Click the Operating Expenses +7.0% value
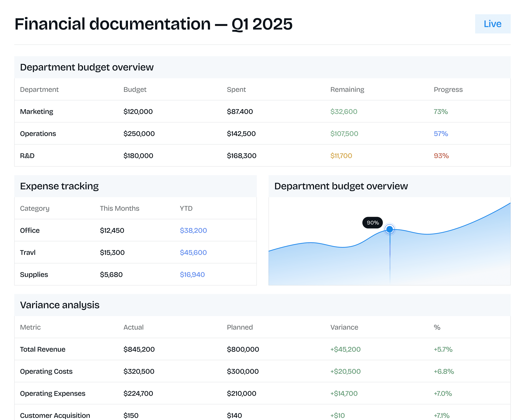This screenshot has height=420, width=525. (x=442, y=393)
